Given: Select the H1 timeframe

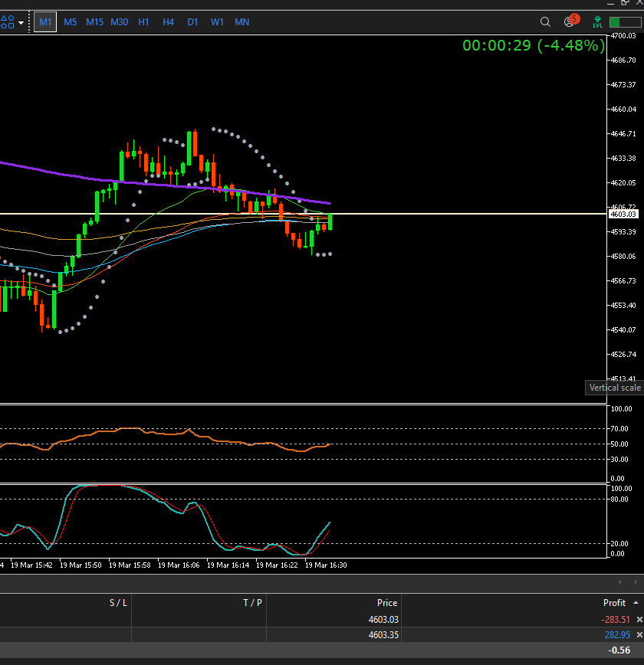Looking at the screenshot, I should [143, 22].
